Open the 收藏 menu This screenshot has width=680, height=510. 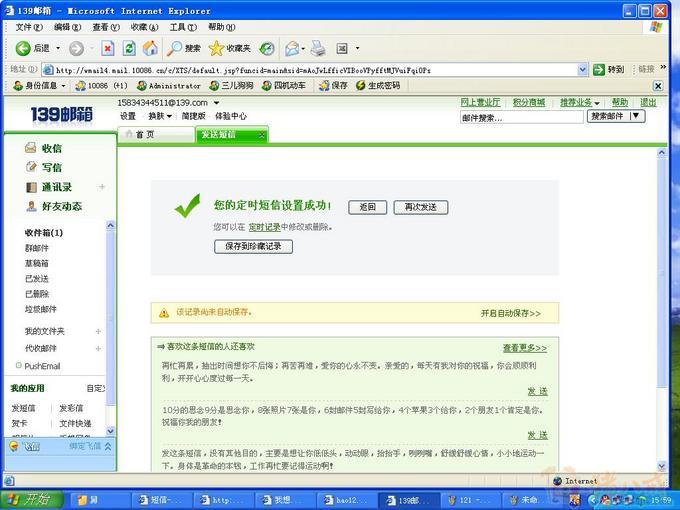144,27
